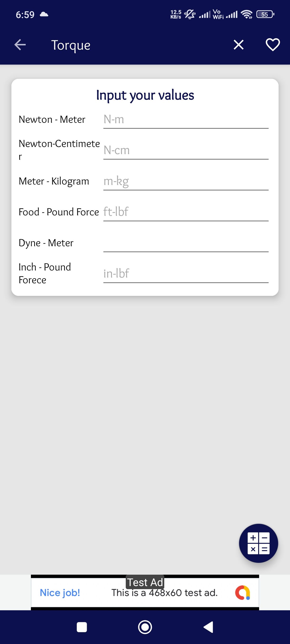Tap the Torque page title
The height and width of the screenshot is (644, 290).
(71, 45)
